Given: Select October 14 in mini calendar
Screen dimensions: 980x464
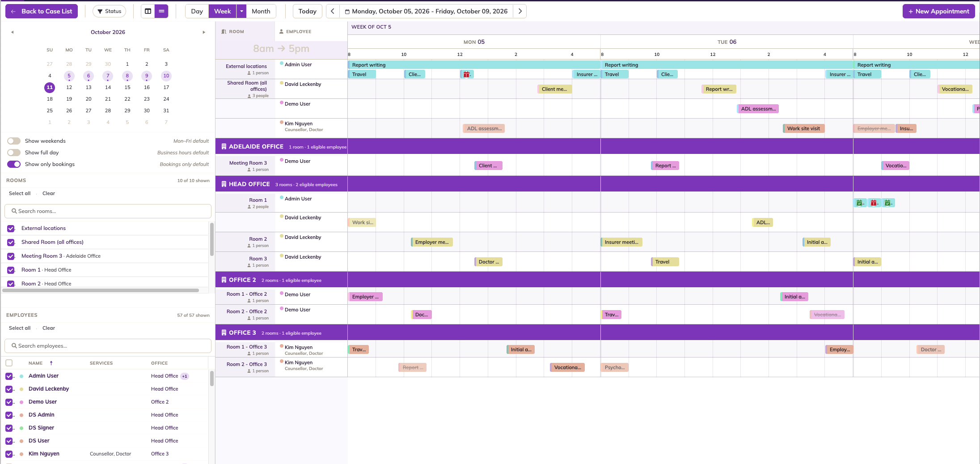Looking at the screenshot, I should pyautogui.click(x=108, y=87).
